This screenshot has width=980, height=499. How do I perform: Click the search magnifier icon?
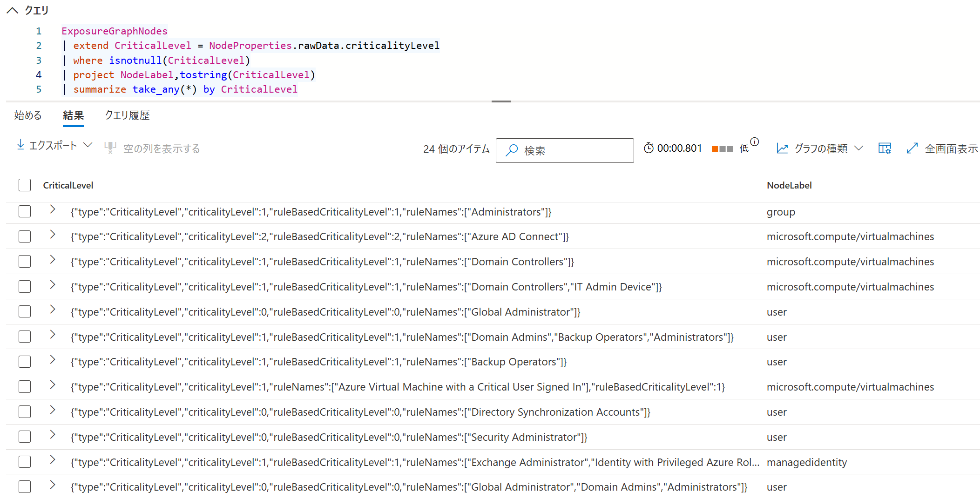[512, 150]
